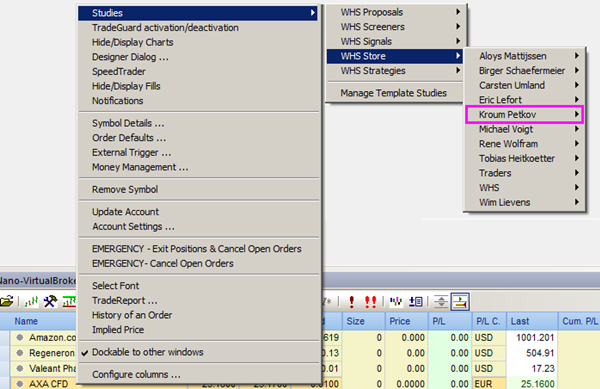Viewport: 600px width, 389px height.
Task: Click the plus-minus list toolbar icon
Action: coord(416,302)
